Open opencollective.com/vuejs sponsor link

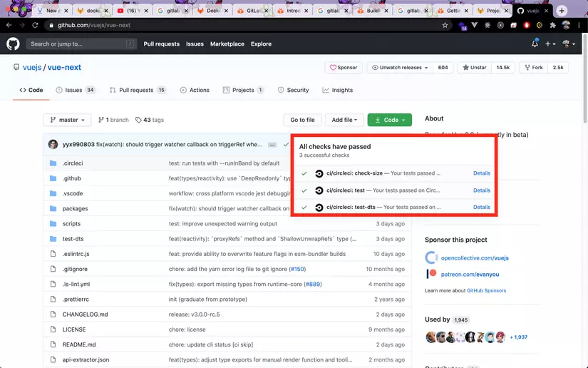pos(475,258)
